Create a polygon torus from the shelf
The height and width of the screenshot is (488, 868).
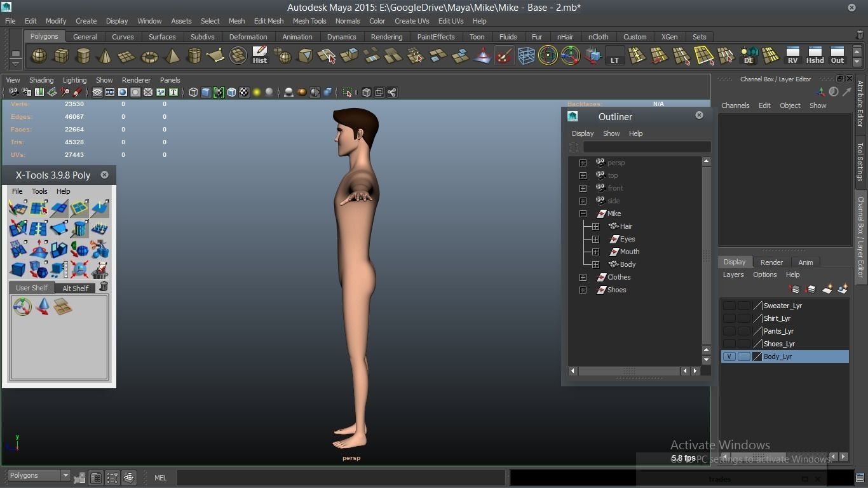(149, 56)
